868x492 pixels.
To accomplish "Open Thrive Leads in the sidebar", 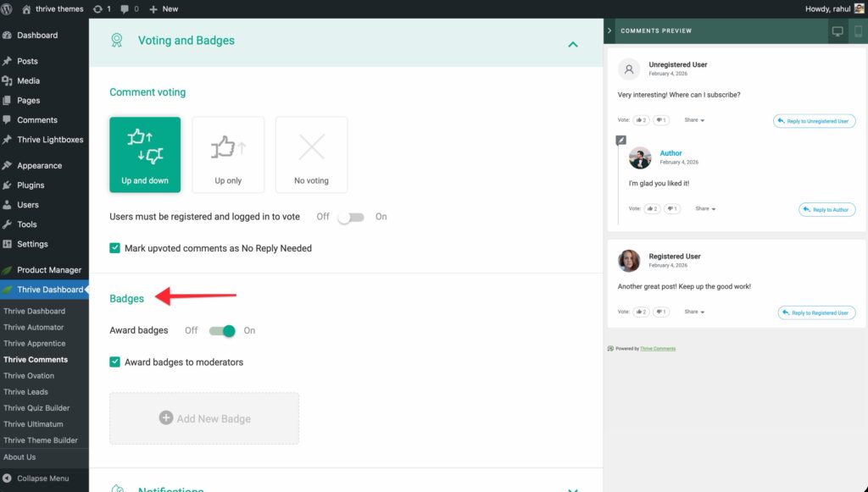I will pos(25,392).
